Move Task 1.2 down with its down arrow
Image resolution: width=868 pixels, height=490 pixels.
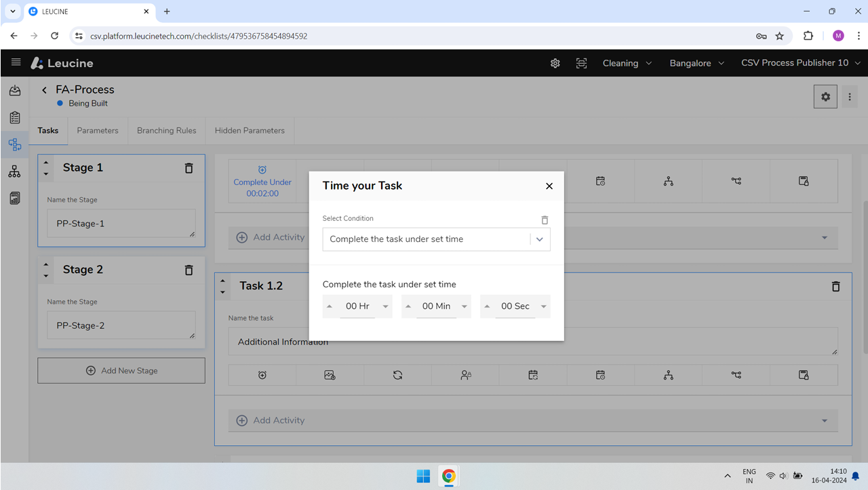click(223, 292)
